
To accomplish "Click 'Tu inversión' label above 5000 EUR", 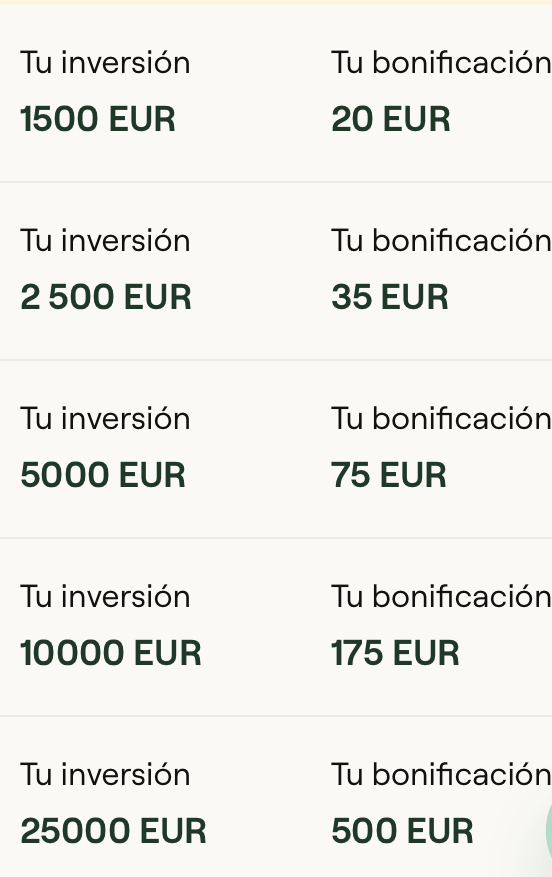I will (x=105, y=418).
